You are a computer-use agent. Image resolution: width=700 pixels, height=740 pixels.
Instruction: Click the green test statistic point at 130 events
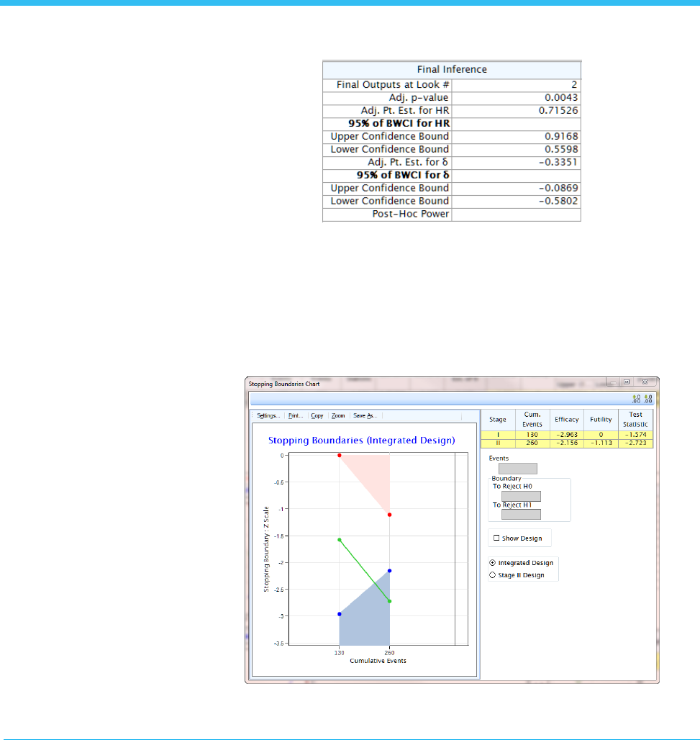339,539
